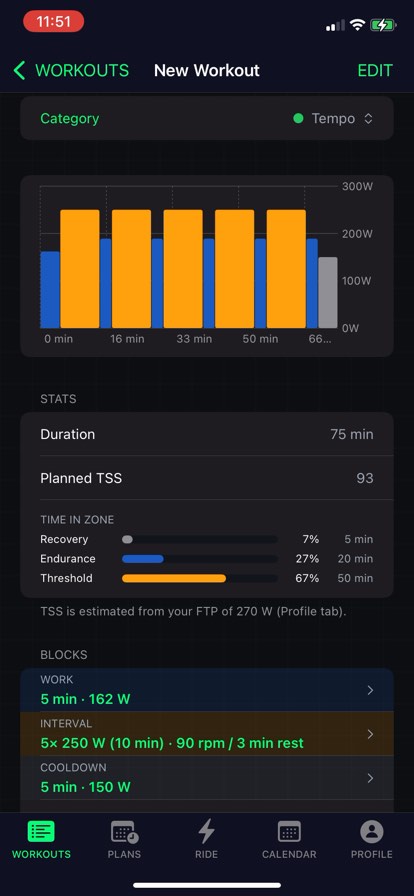This screenshot has width=414, height=896.
Task: Select the Endurance time-in-zone bar
Action: coord(142,559)
